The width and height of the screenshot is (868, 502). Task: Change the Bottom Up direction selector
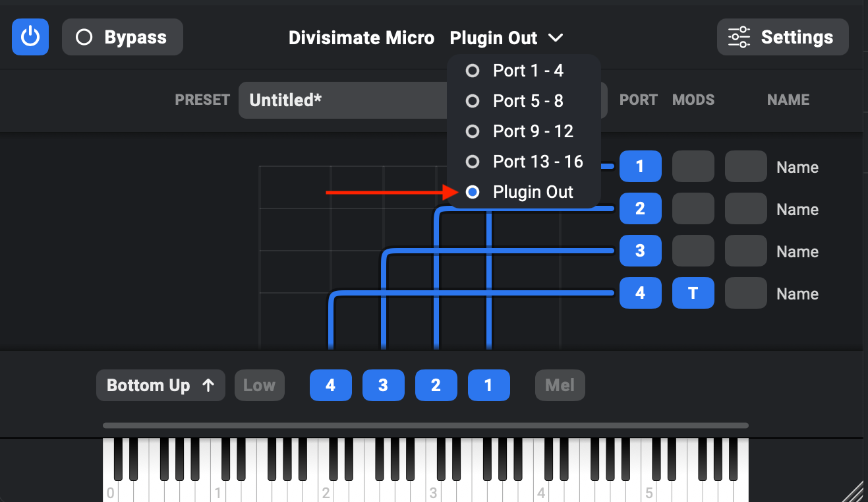pyautogui.click(x=161, y=385)
